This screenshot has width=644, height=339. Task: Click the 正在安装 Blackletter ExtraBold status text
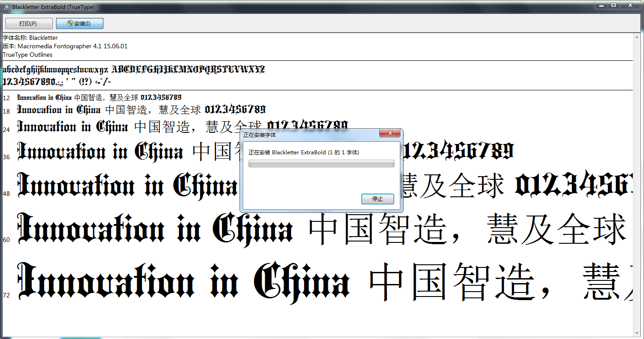tap(304, 153)
